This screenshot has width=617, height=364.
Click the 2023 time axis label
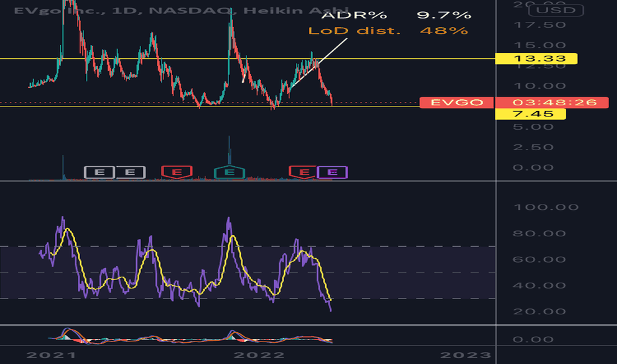click(x=465, y=355)
